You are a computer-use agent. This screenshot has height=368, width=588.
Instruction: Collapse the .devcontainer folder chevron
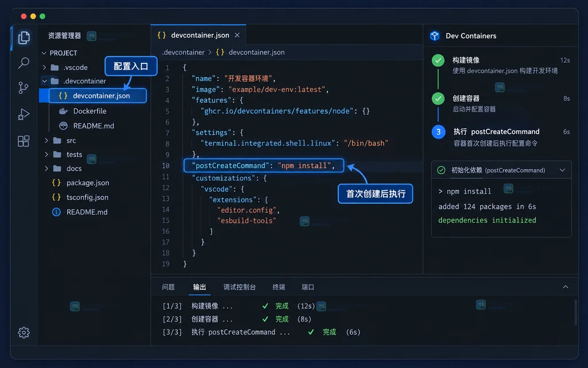pos(45,81)
